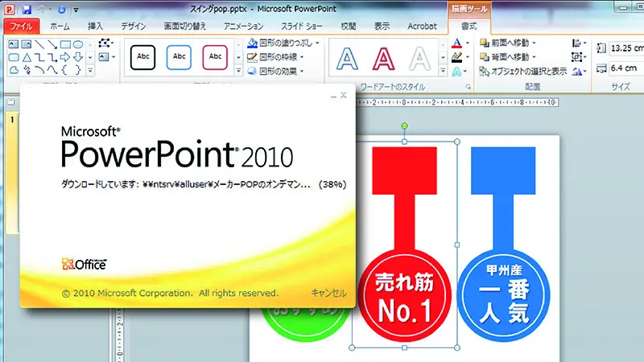644x362 pixels.
Task: Apply the blue outline Abc shape style
Action: 179,57
